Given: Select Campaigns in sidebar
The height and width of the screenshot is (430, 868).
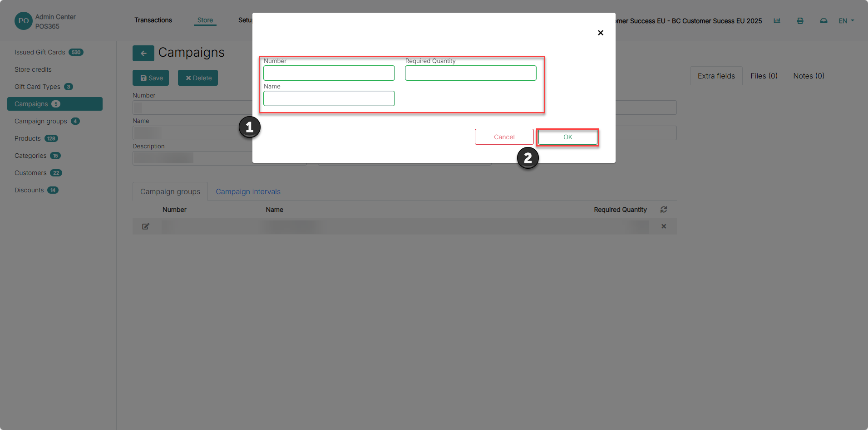Looking at the screenshot, I should click(x=54, y=104).
